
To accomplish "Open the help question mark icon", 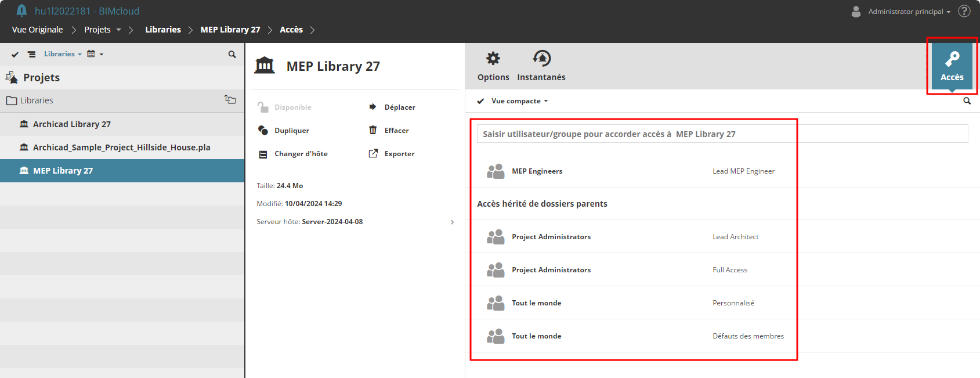I will click(x=964, y=11).
